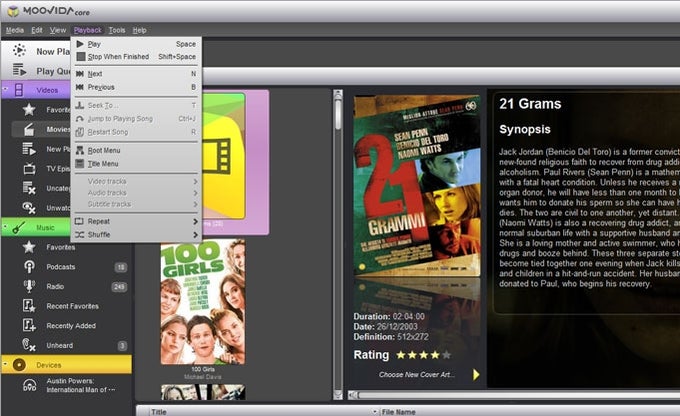Select Unheard playlist
The image size is (680, 416).
click(x=60, y=345)
